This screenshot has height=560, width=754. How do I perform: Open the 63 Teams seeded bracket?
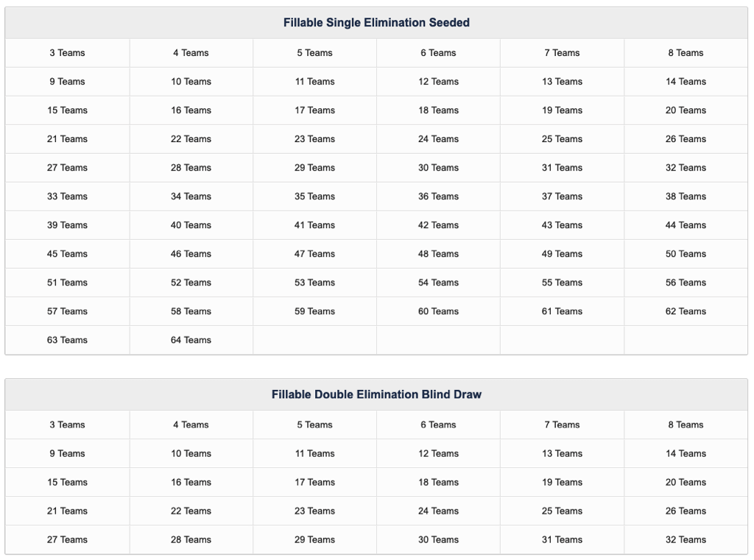point(67,340)
